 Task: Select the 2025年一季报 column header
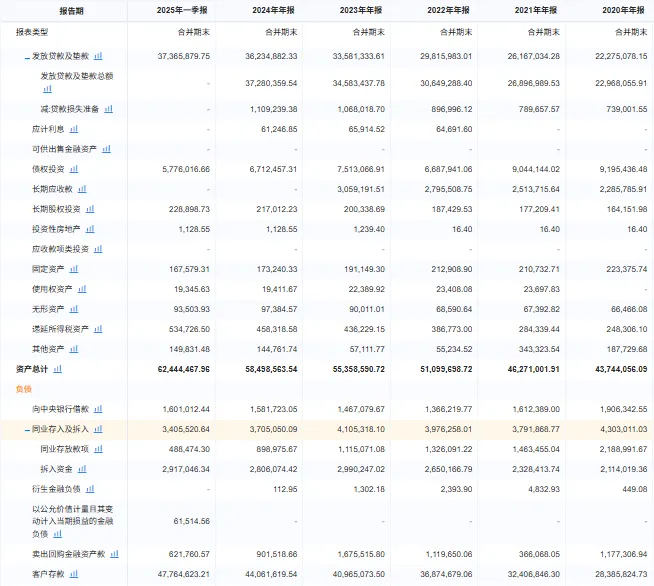(x=182, y=10)
